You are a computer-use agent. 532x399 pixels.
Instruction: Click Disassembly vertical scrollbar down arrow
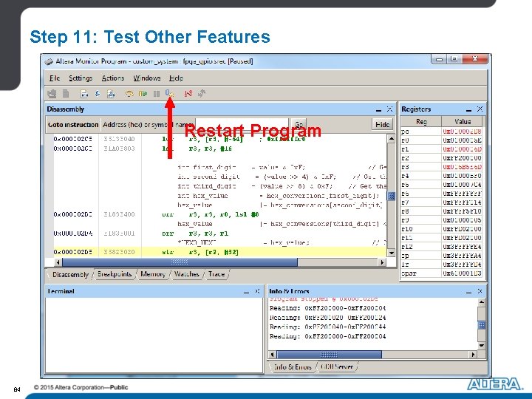click(391, 253)
